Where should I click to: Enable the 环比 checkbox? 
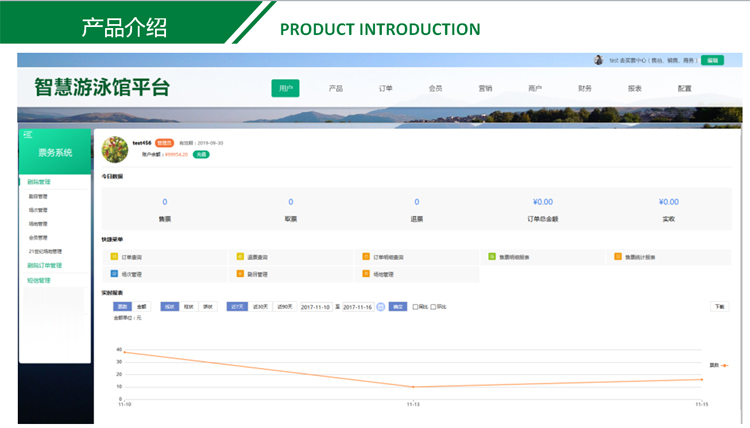(x=433, y=307)
